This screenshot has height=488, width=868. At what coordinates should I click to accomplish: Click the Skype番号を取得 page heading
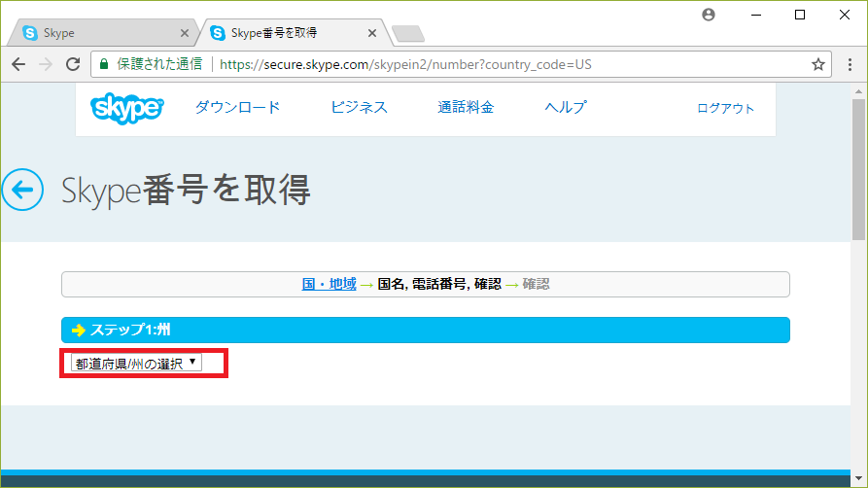point(186,190)
